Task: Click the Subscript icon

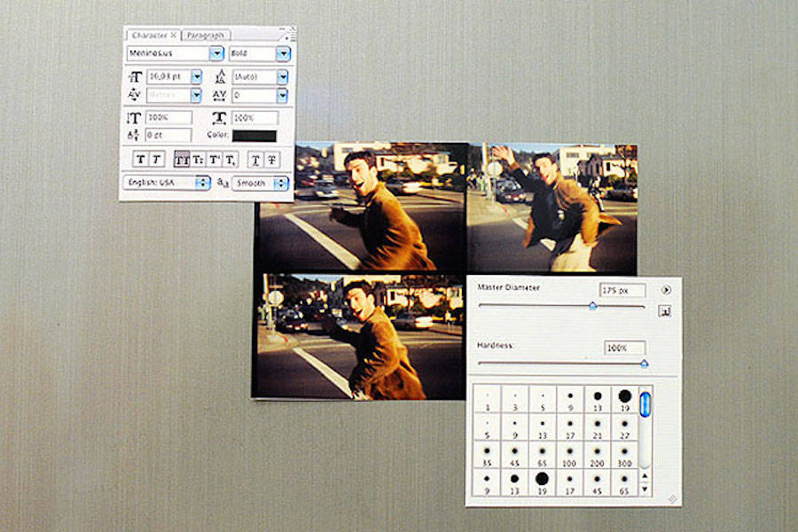Action: click(230, 159)
